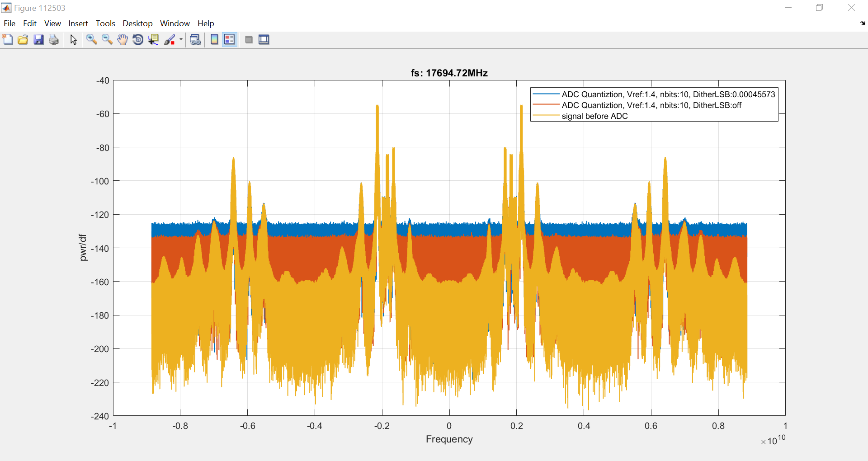Image resolution: width=868 pixels, height=461 pixels.
Task: Open the Desktop menu
Action: point(137,24)
